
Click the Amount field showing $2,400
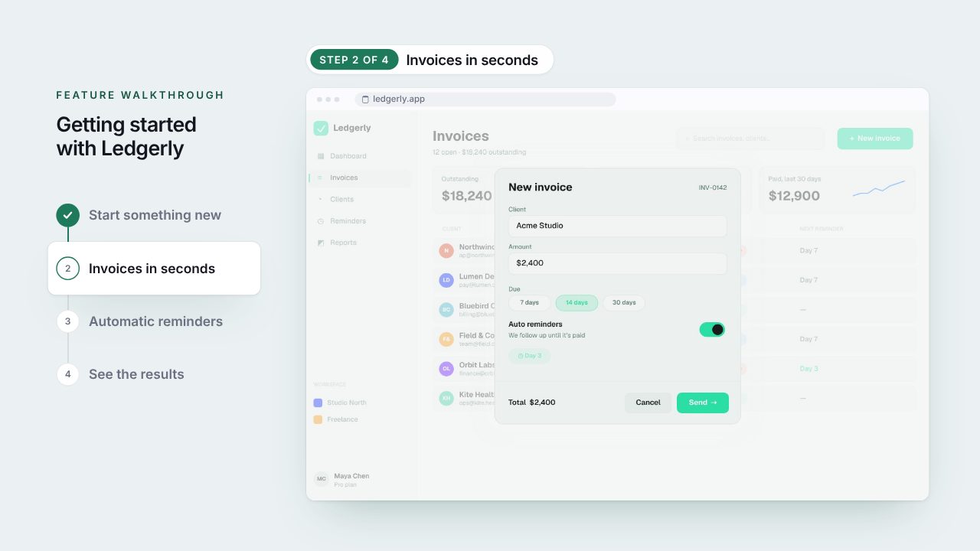coord(618,262)
